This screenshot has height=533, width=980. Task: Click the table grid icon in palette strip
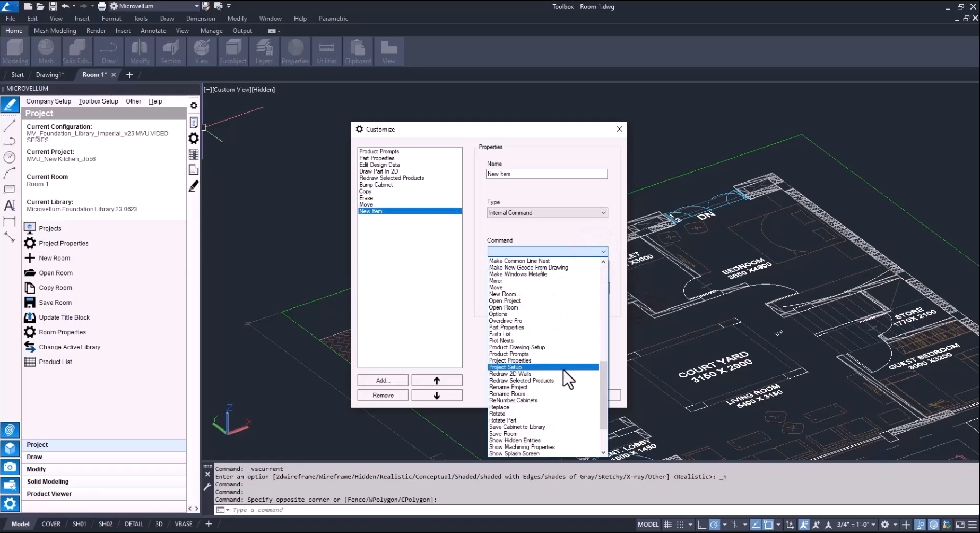(x=194, y=154)
